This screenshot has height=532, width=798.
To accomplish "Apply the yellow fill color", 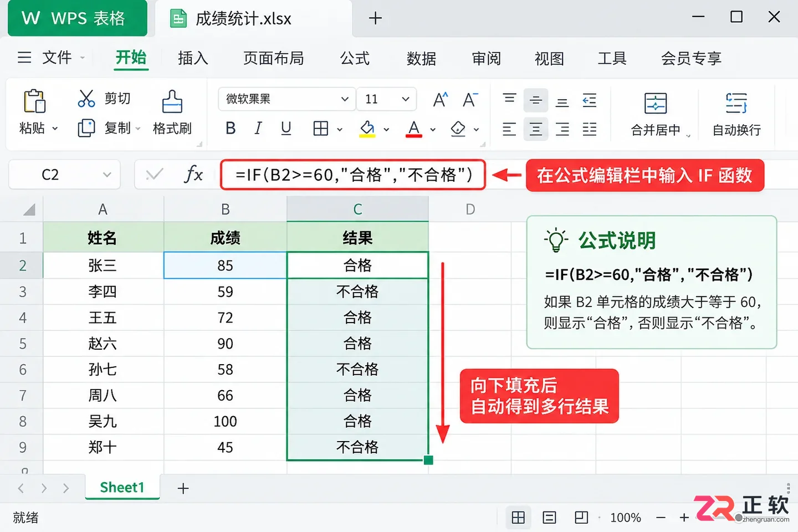I will (367, 129).
